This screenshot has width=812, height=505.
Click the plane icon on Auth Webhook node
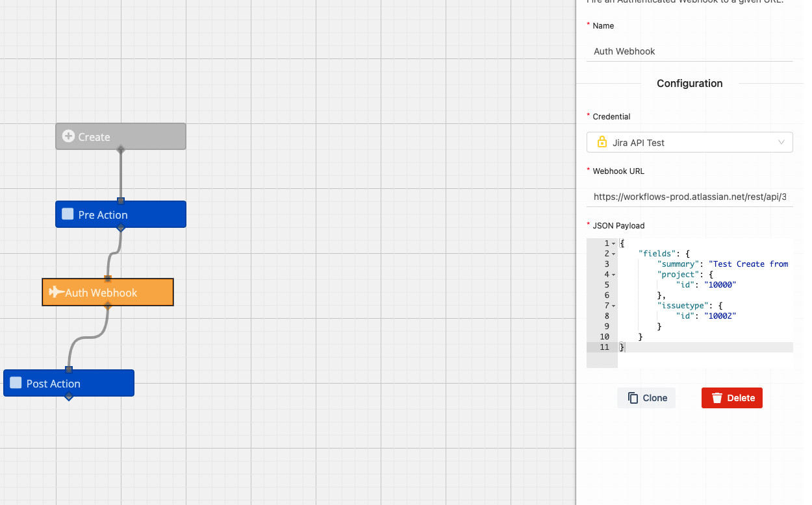click(x=58, y=293)
